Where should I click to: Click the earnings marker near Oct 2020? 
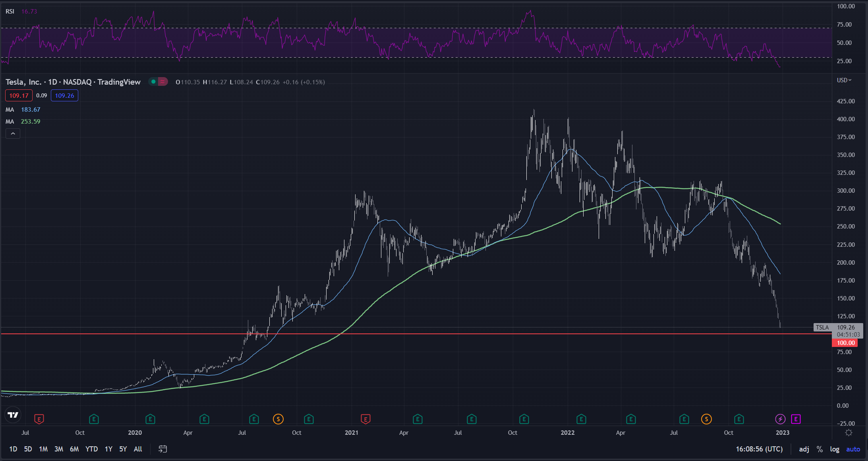309,419
